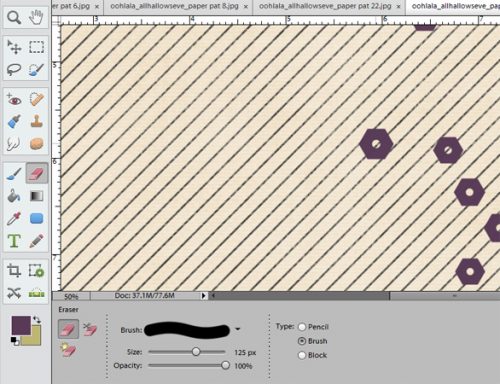Choose the Paint Bucket tool

(14, 196)
